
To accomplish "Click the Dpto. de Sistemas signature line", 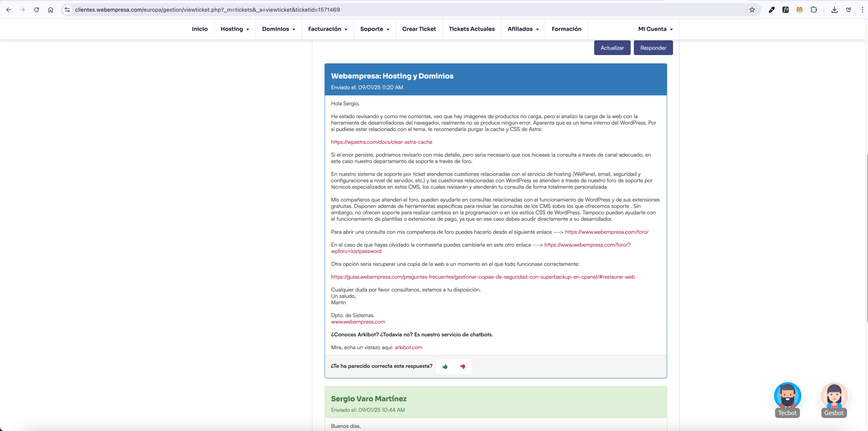I will pos(353,315).
